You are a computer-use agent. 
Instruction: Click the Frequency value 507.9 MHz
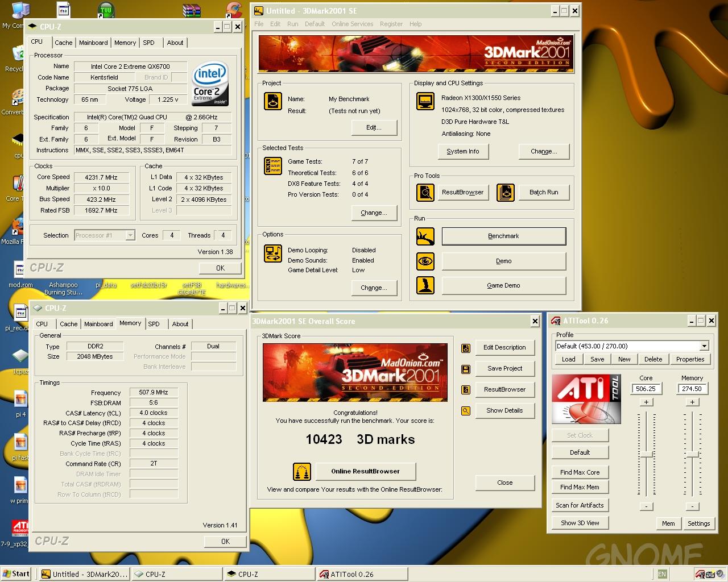tap(154, 392)
